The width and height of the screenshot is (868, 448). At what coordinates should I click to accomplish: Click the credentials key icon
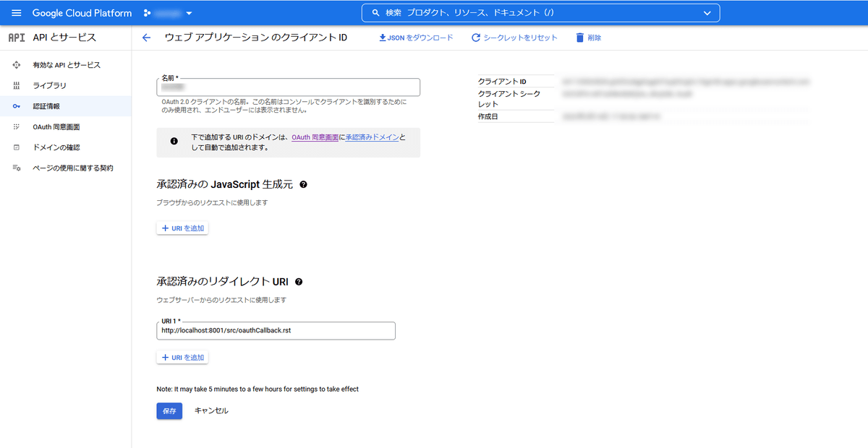coord(17,106)
